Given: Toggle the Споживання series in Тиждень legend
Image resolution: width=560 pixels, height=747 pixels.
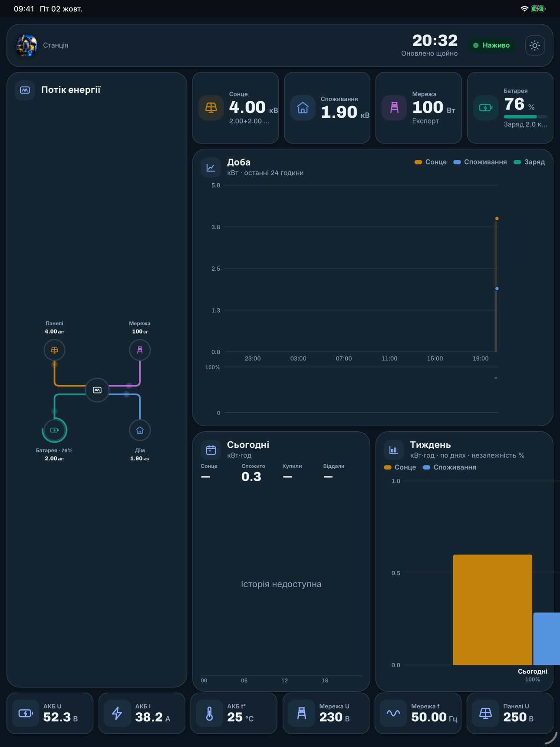Looking at the screenshot, I should (x=449, y=467).
